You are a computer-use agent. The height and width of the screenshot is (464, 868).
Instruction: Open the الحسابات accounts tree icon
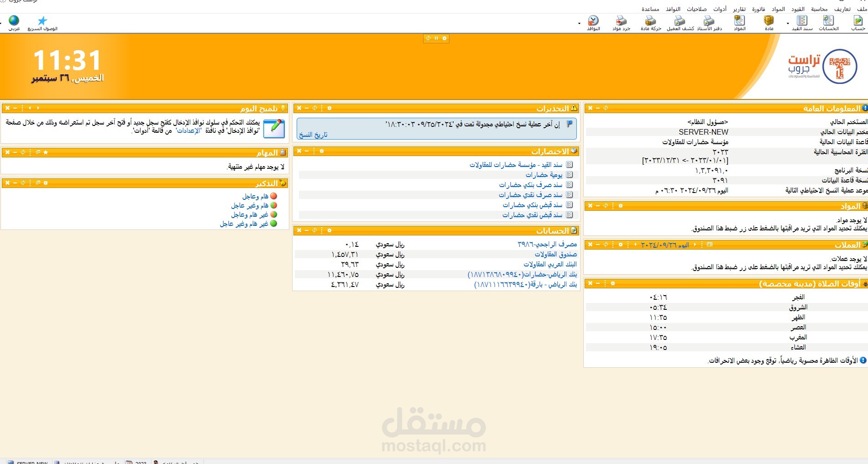click(828, 23)
